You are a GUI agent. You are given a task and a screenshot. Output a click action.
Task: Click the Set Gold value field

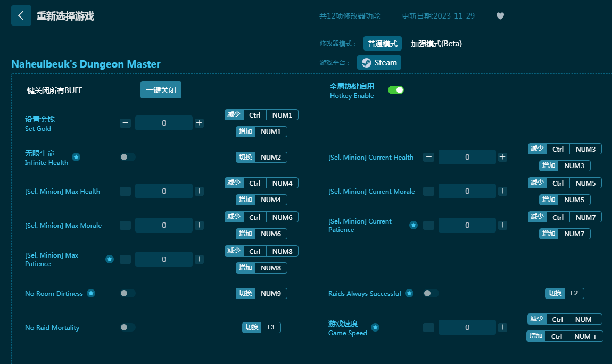(163, 123)
